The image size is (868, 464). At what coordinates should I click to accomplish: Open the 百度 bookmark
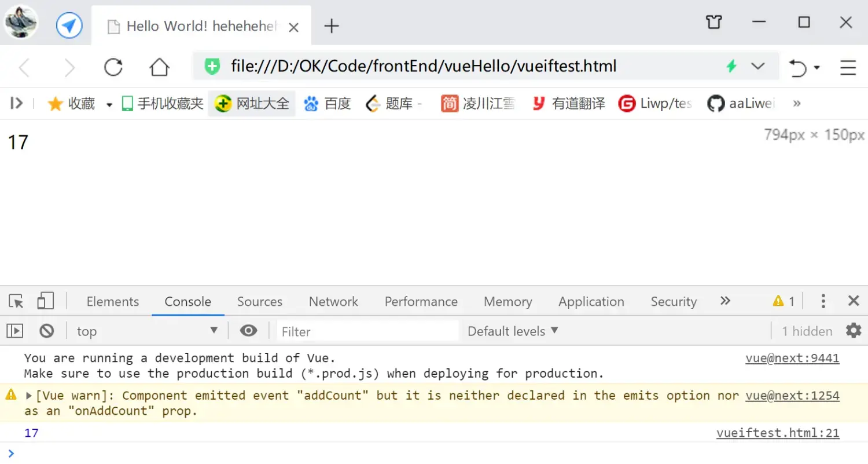point(328,104)
